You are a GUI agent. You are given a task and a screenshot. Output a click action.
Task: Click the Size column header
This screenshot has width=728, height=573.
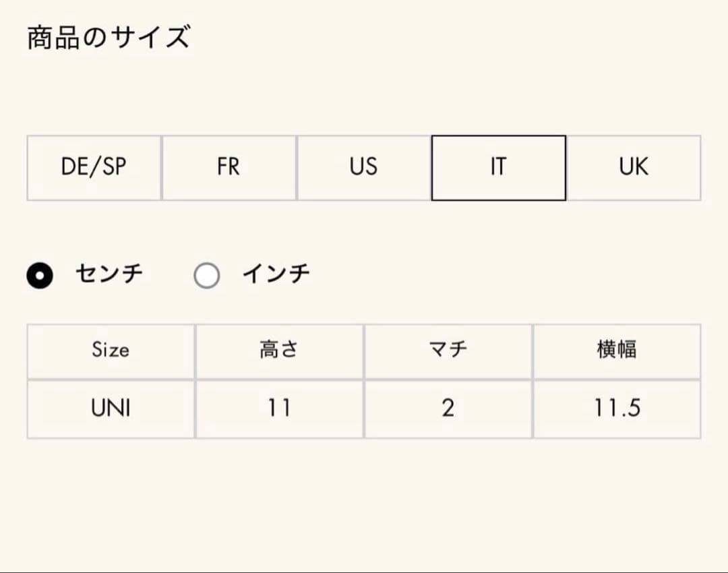tap(110, 350)
